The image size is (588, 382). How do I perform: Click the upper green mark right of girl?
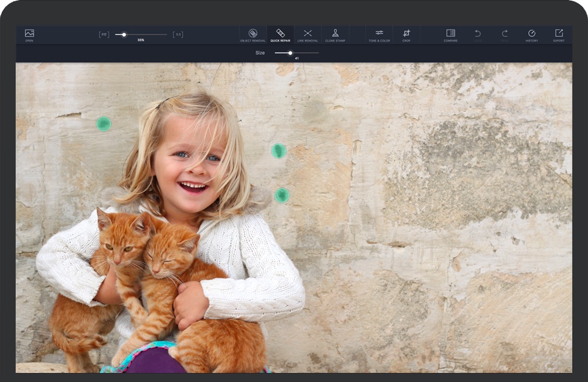[x=279, y=151]
